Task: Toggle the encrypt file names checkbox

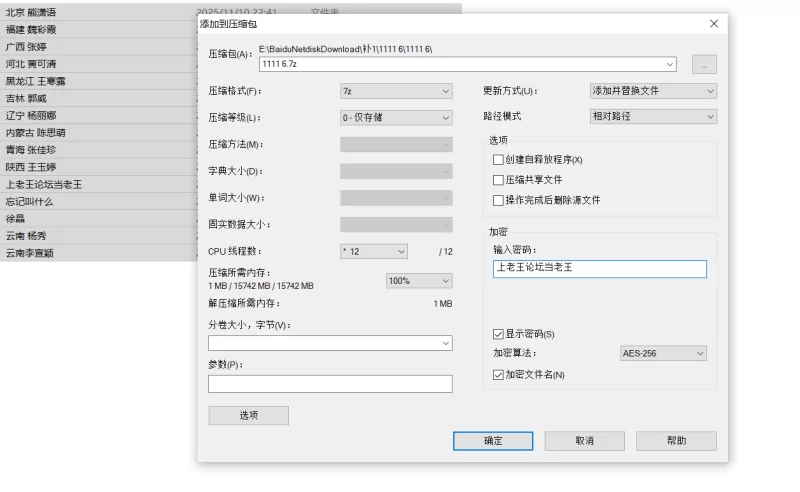Action: click(x=499, y=375)
